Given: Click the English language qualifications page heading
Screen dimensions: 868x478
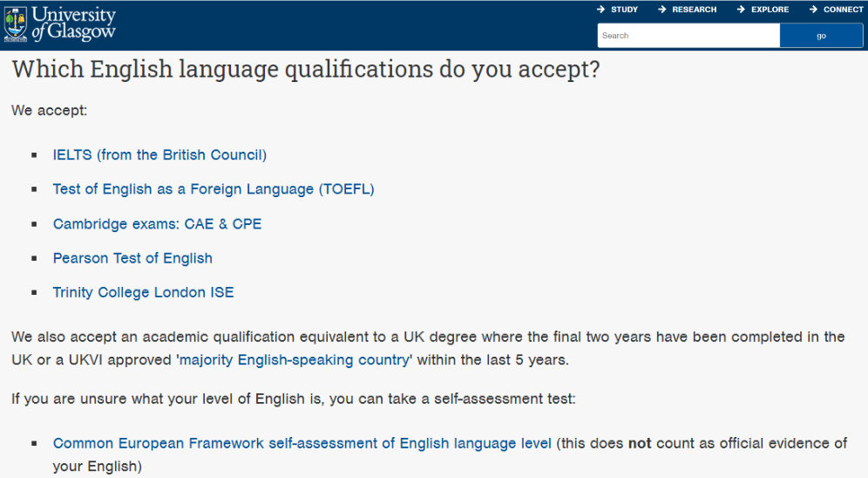Looking at the screenshot, I should 306,70.
